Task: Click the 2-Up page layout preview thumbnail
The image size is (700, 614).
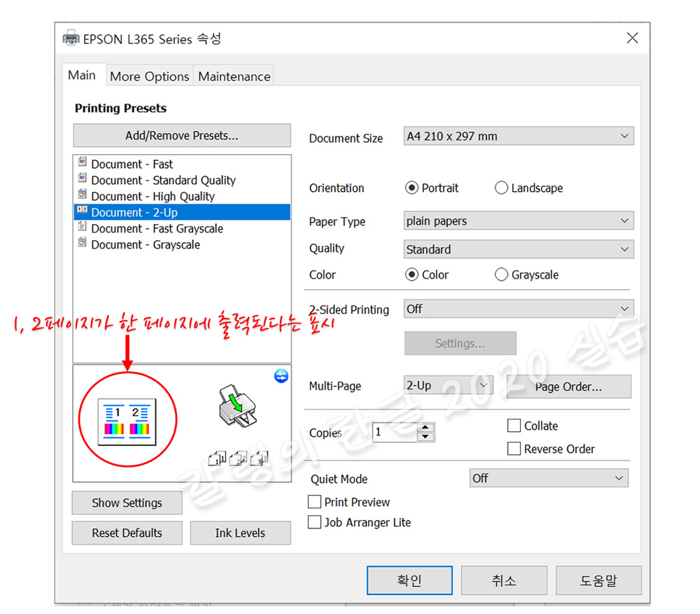Action: [127, 422]
